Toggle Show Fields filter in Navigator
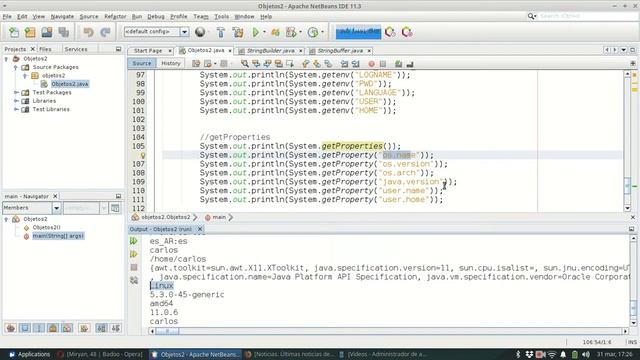640x360 pixels. (24, 328)
